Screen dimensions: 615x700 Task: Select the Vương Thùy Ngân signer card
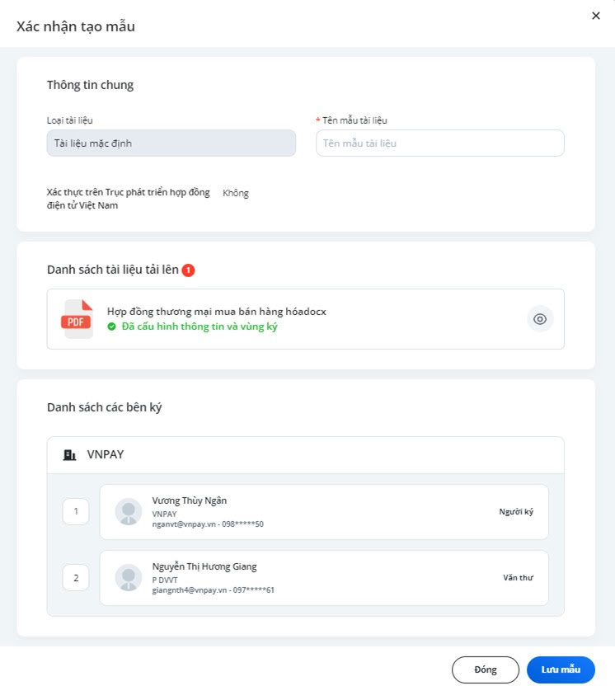pyautogui.click(x=324, y=512)
